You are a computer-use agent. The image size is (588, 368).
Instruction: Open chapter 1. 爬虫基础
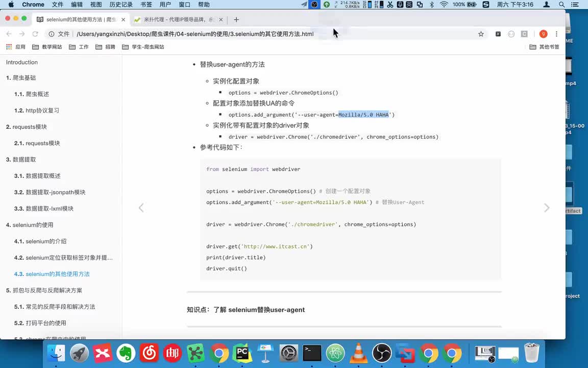[21, 78]
